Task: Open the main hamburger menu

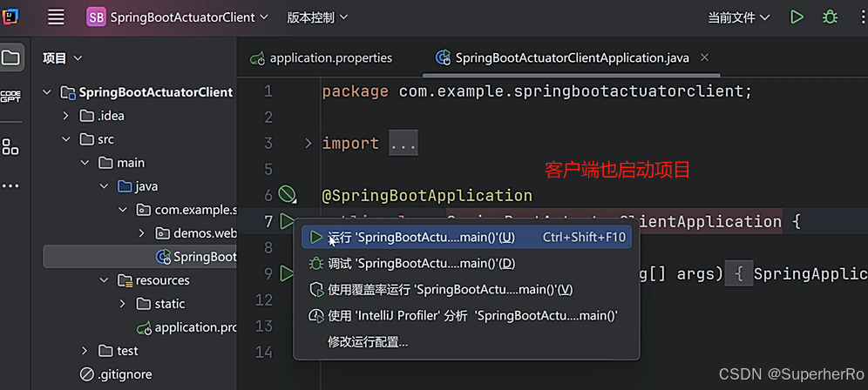Action: pyautogui.click(x=56, y=17)
